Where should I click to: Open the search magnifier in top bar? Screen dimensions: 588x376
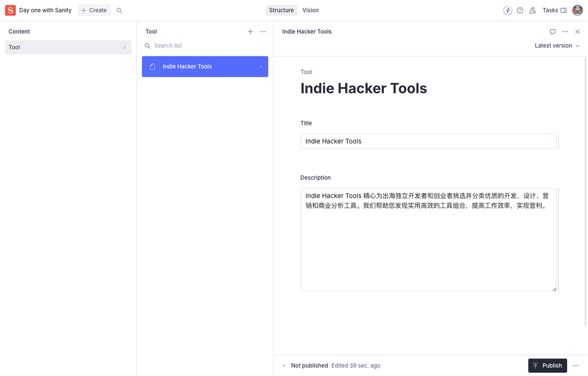pos(120,10)
